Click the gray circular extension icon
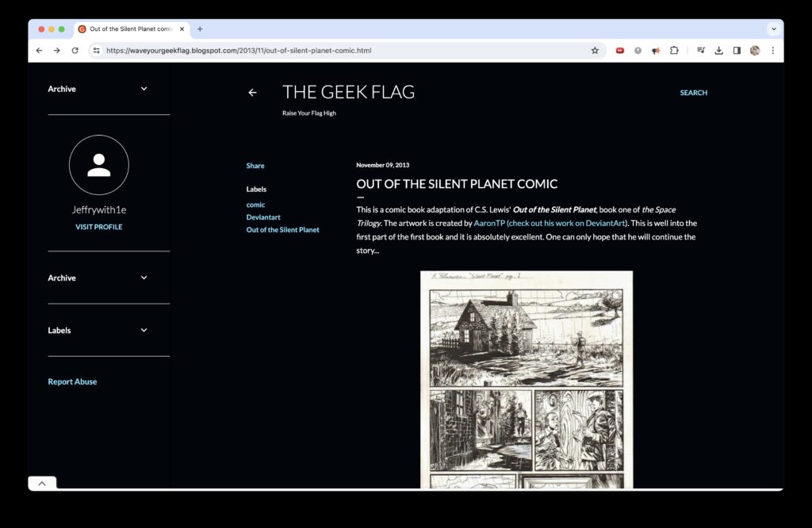Image resolution: width=812 pixels, height=528 pixels. (x=638, y=50)
